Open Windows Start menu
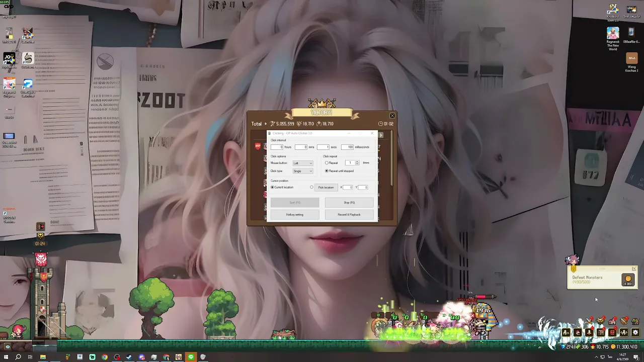644x362 pixels. coord(6,357)
